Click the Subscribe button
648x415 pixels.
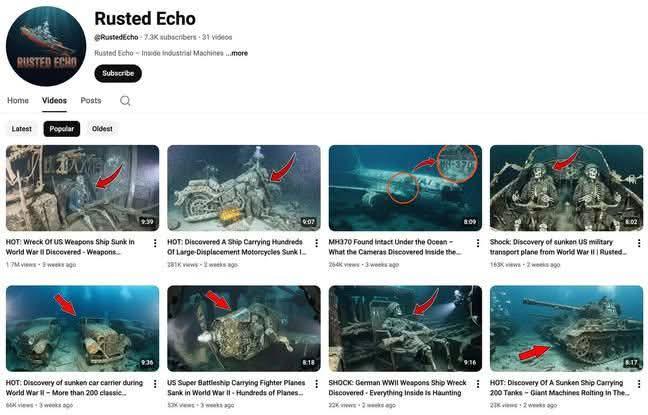pyautogui.click(x=118, y=73)
